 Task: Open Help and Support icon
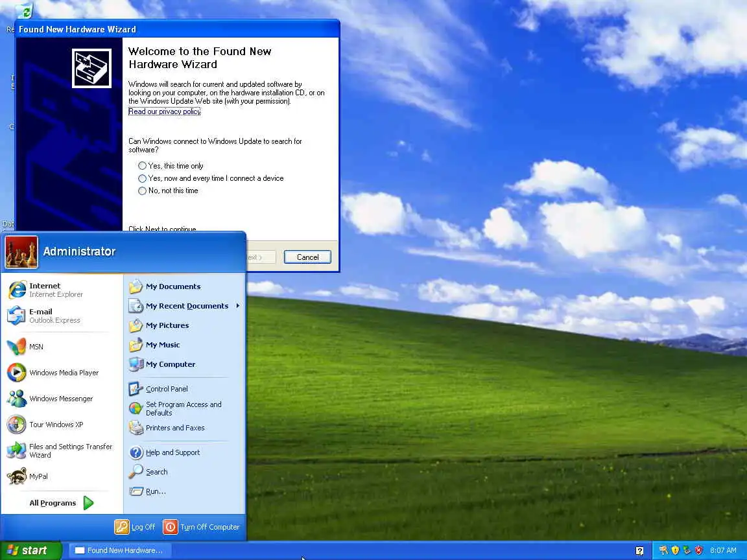coord(136,452)
